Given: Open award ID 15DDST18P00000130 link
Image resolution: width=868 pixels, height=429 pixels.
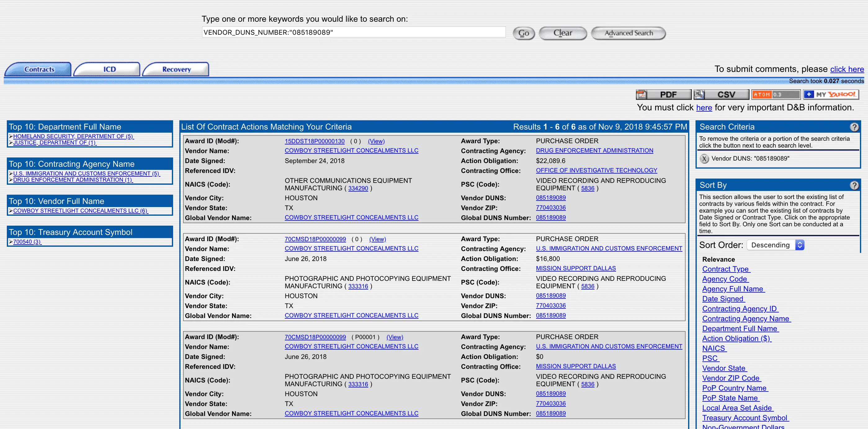Looking at the screenshot, I should [314, 141].
